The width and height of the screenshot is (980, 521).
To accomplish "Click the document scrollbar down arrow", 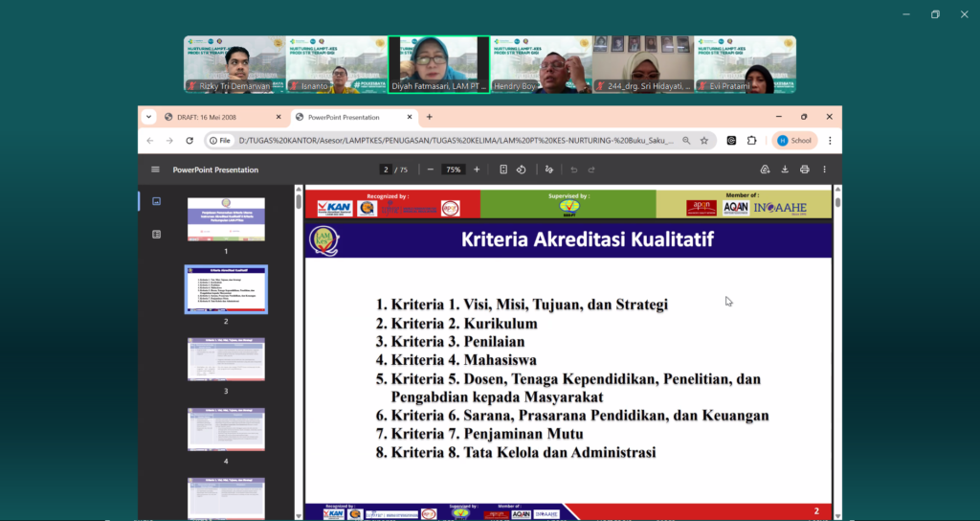I will [x=837, y=515].
